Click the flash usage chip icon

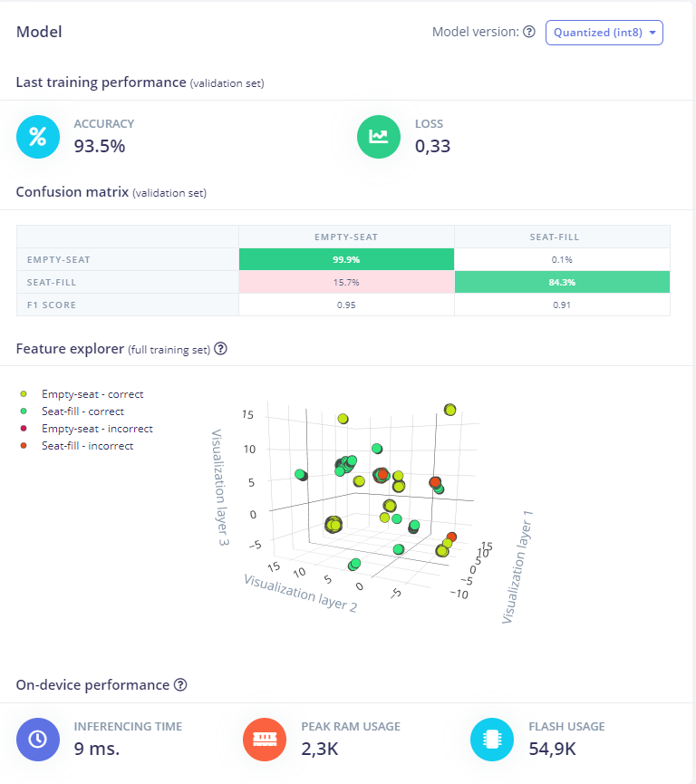pos(492,739)
